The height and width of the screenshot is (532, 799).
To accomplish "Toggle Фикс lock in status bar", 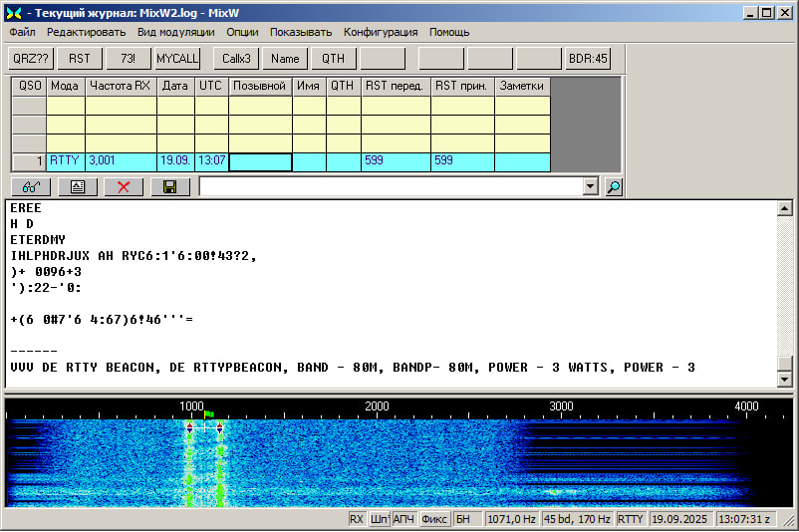I will pos(434,519).
